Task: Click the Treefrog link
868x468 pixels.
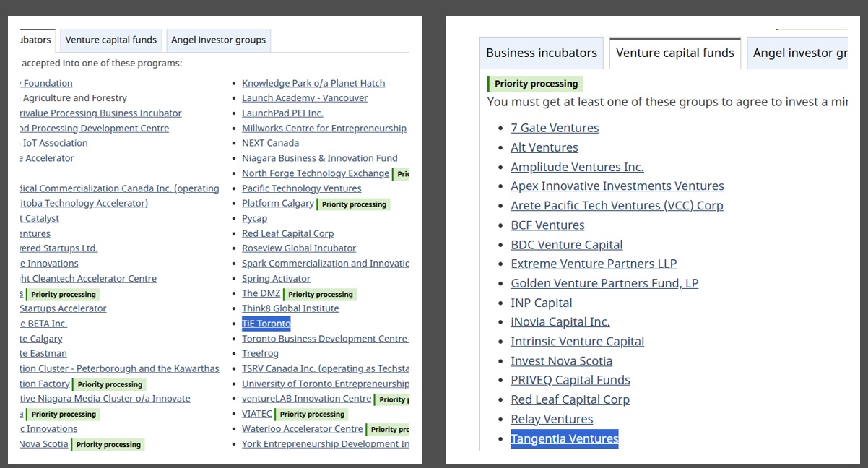Action: 260,354
